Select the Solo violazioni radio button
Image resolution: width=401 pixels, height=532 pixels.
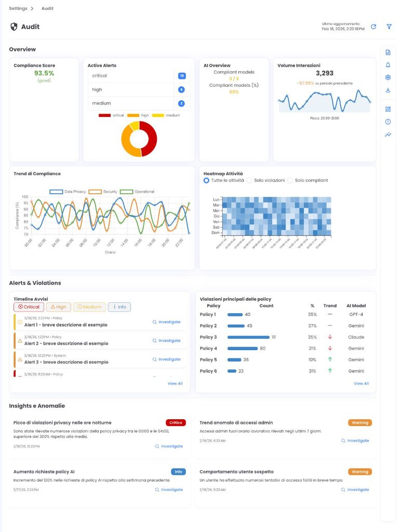[x=249, y=180]
